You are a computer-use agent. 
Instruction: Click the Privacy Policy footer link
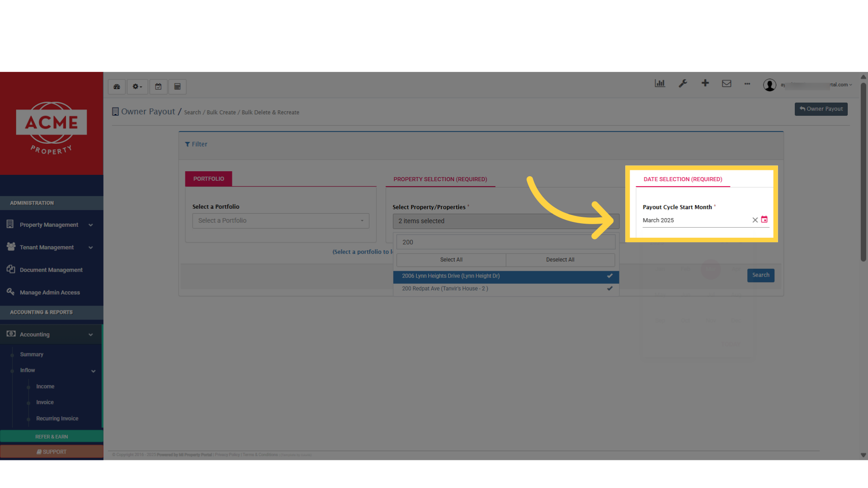point(227,455)
